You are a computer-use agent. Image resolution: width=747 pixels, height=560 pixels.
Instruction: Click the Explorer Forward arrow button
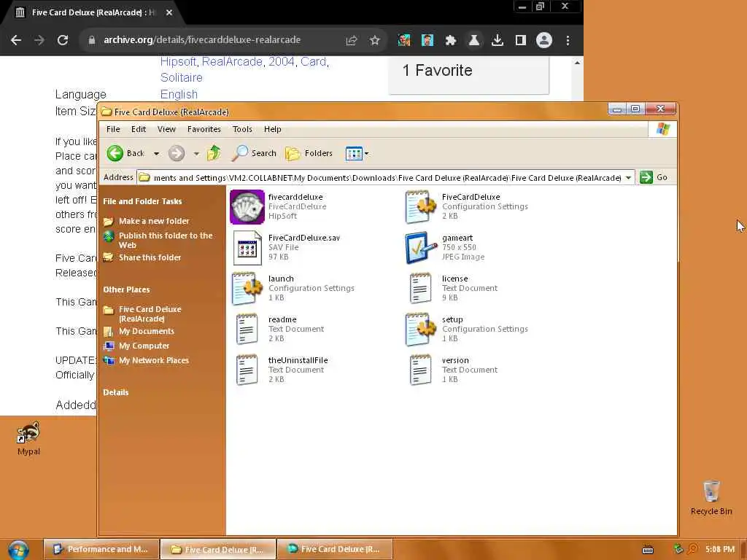click(x=177, y=153)
